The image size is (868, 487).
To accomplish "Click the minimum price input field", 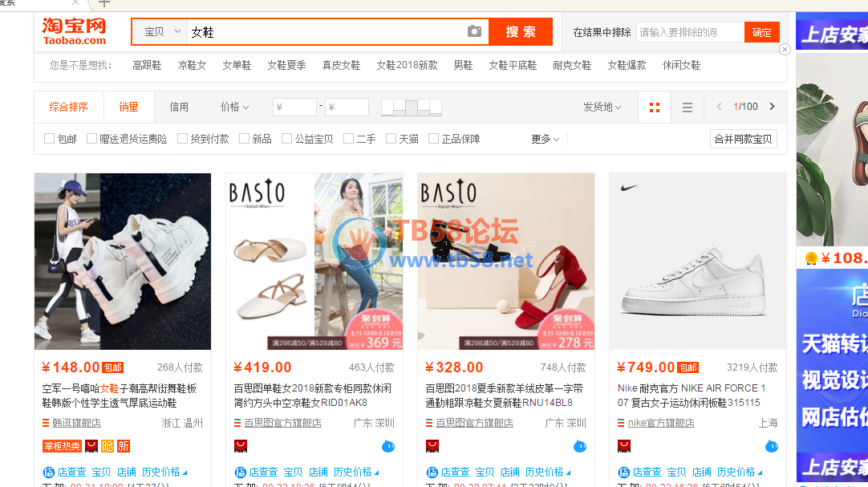I will pos(294,107).
